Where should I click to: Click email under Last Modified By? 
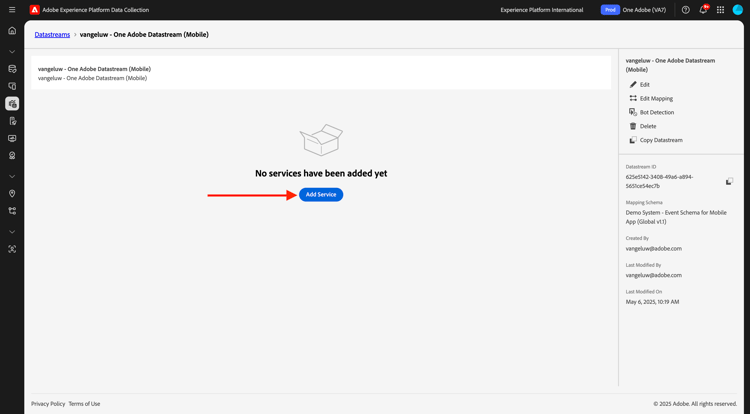[x=653, y=275]
